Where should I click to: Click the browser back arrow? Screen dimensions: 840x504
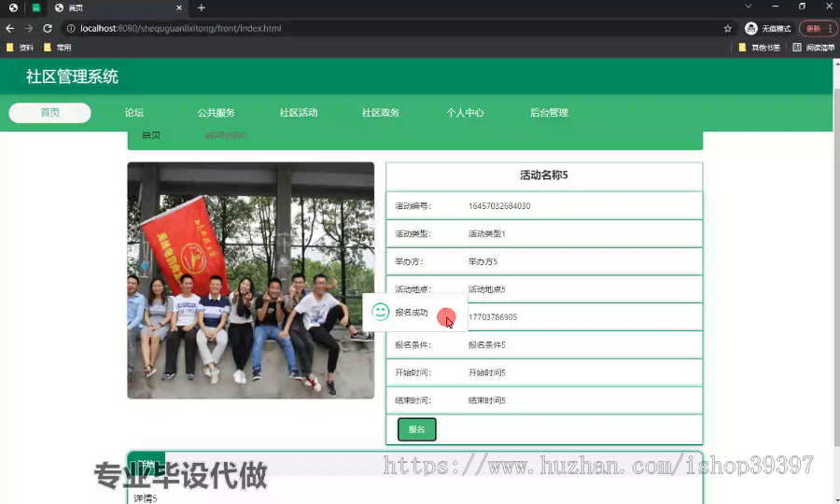click(x=9, y=28)
